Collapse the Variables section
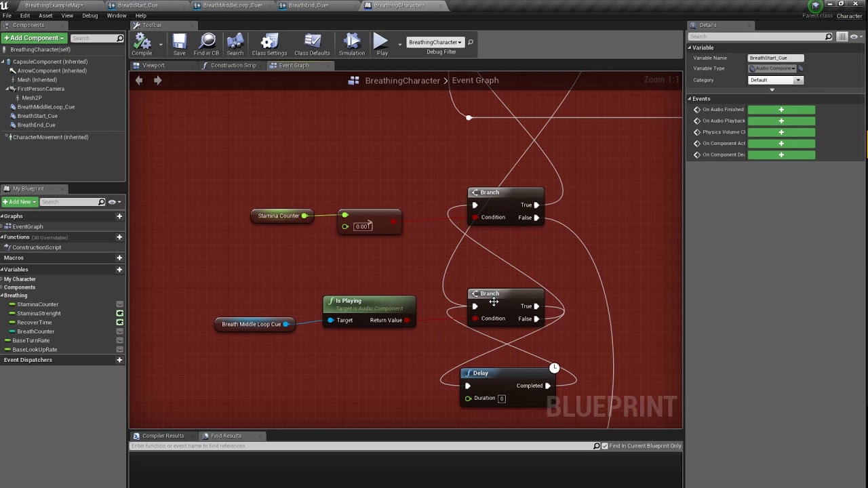The image size is (868, 488). 2,269
